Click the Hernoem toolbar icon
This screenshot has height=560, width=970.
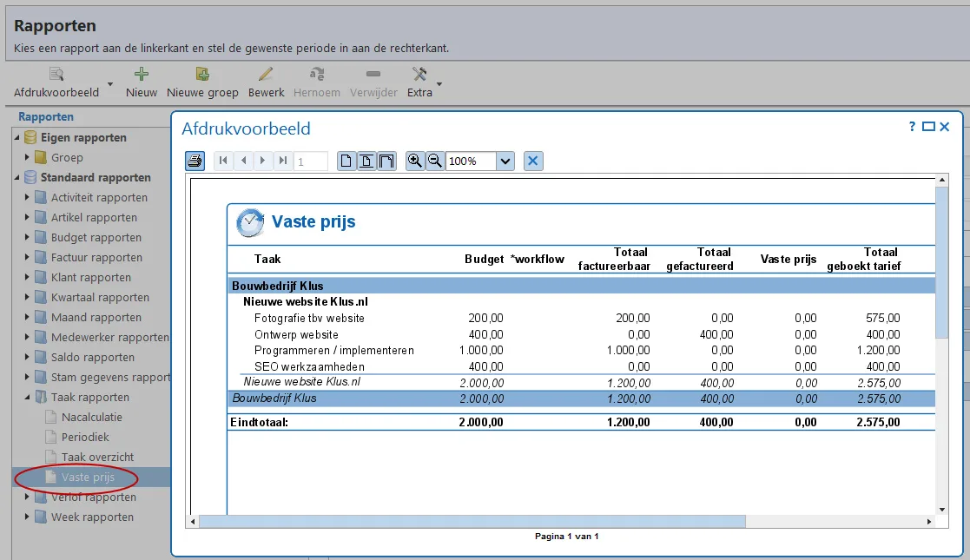point(317,75)
